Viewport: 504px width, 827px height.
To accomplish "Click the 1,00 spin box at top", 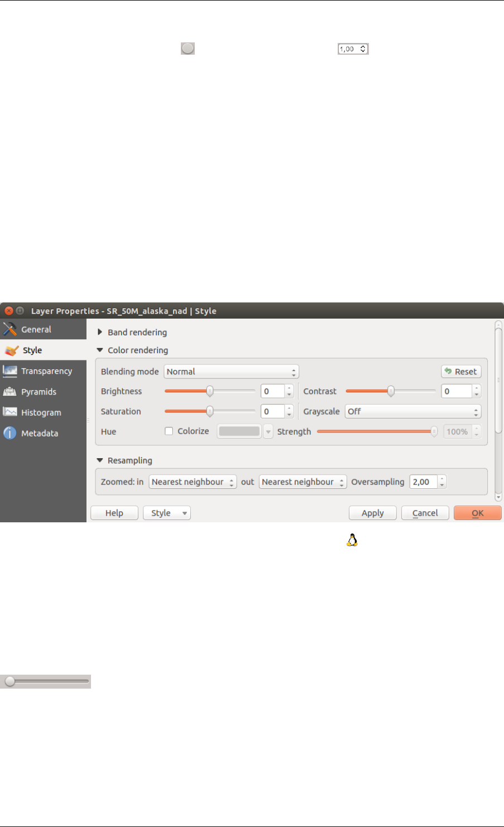I will click(x=353, y=49).
